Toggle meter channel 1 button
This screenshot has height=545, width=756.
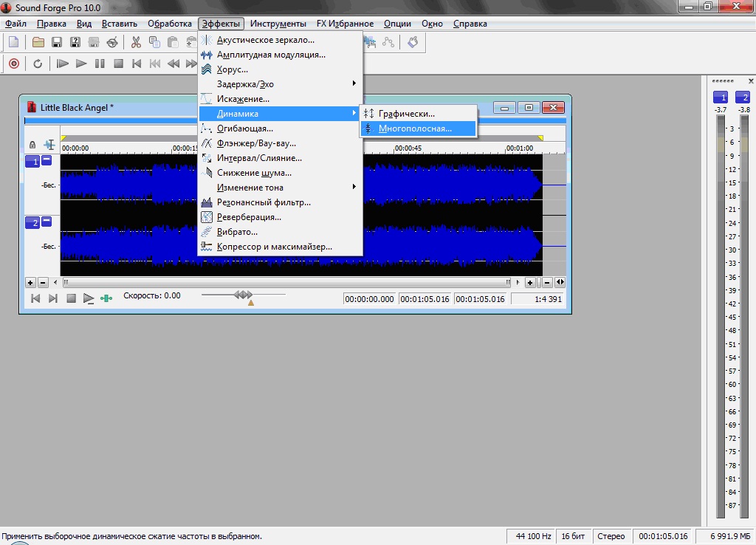[721, 97]
